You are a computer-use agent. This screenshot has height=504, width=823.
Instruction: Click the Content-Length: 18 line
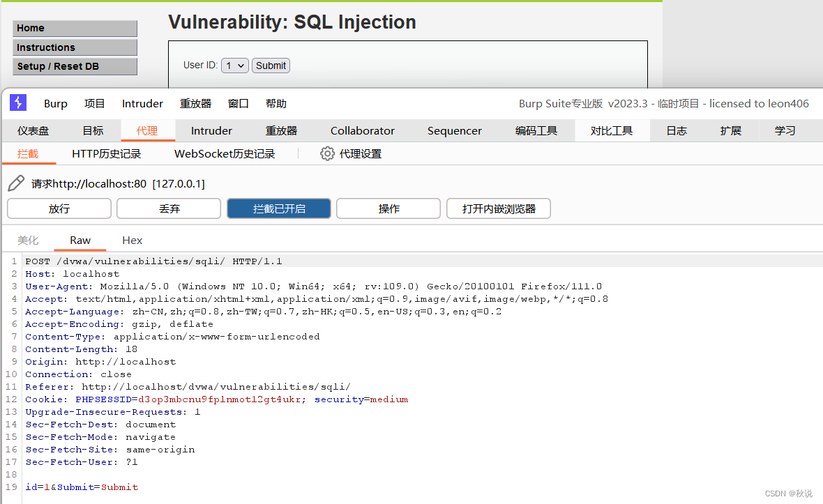coord(82,349)
